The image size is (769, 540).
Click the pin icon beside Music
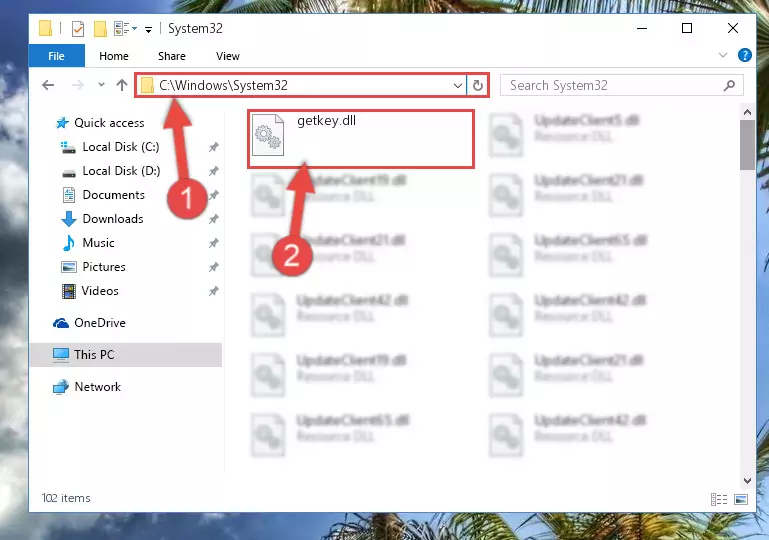(x=214, y=243)
